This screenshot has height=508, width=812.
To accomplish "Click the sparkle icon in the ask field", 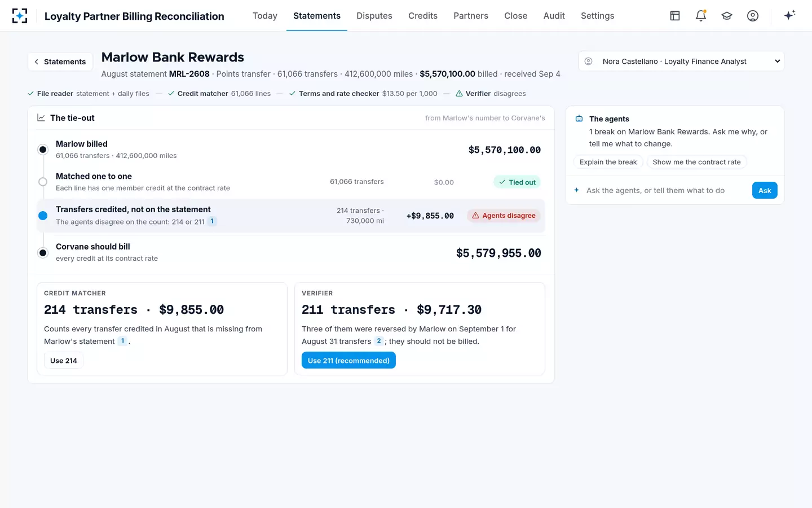I will coord(576,190).
